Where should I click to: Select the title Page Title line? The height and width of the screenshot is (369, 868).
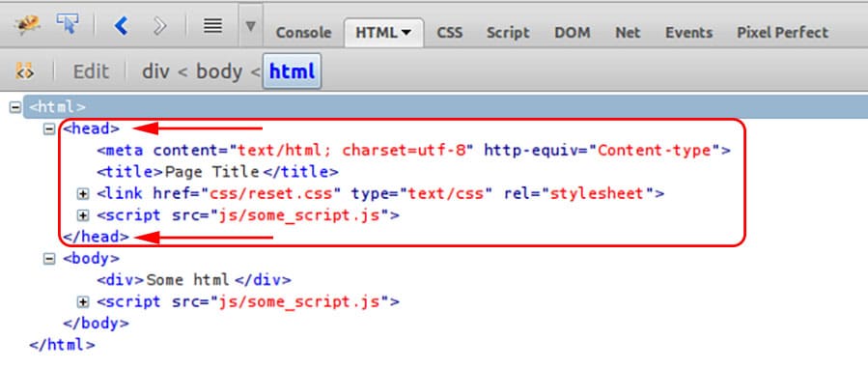tap(217, 172)
